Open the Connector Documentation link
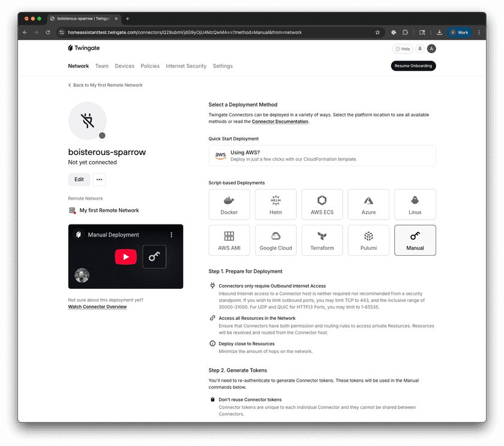This screenshot has width=504, height=446. 280,122
